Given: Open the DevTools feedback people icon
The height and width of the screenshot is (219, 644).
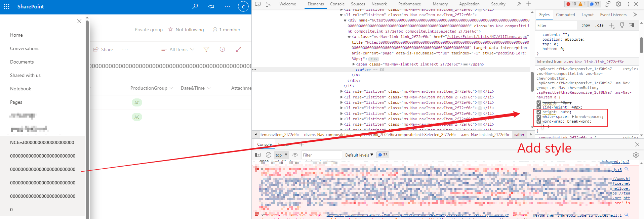Looking at the screenshot, I should [608, 4].
